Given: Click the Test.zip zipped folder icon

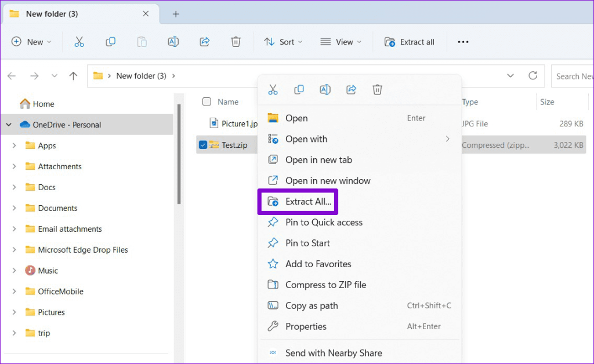Looking at the screenshot, I should 214,144.
